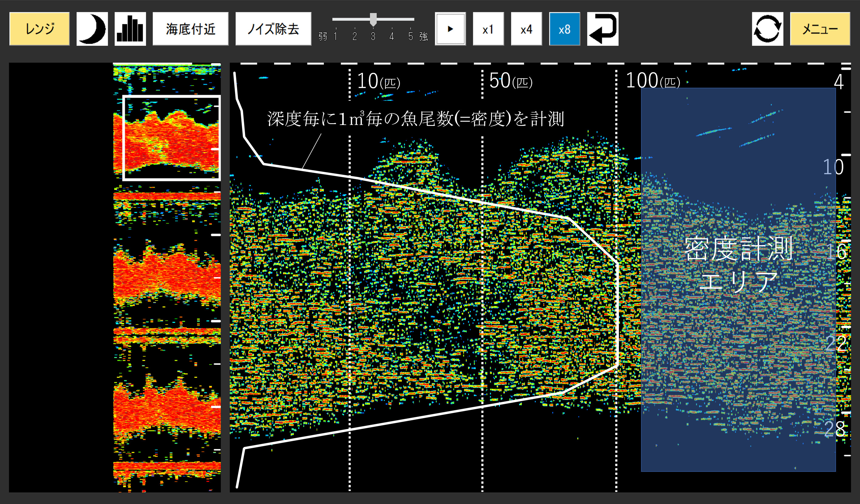Select the active x8 speed button

[x=565, y=29]
